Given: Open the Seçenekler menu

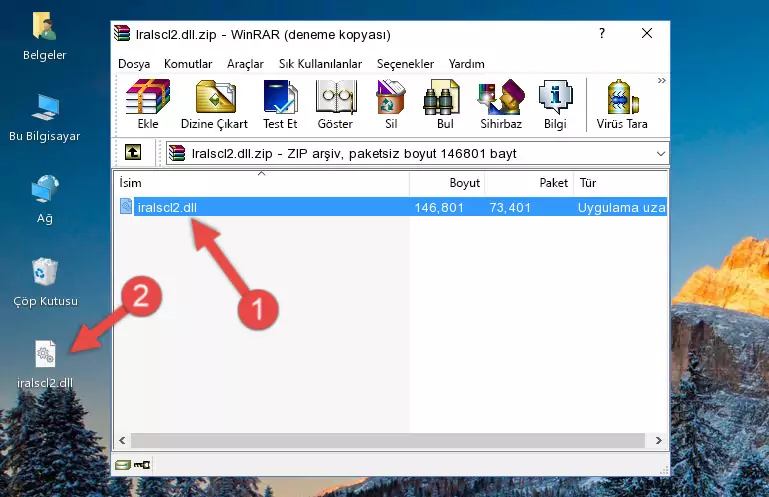Looking at the screenshot, I should pos(405,64).
